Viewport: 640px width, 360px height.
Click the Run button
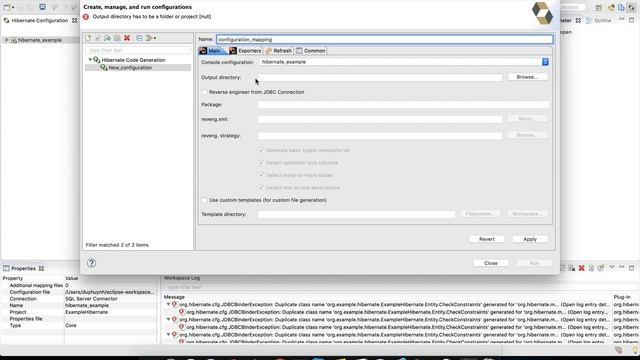(x=534, y=263)
